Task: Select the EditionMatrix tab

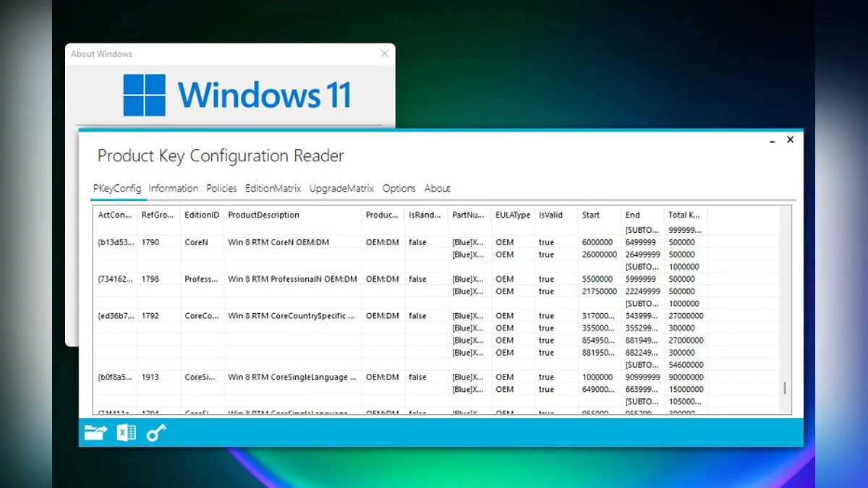Action: [x=273, y=188]
